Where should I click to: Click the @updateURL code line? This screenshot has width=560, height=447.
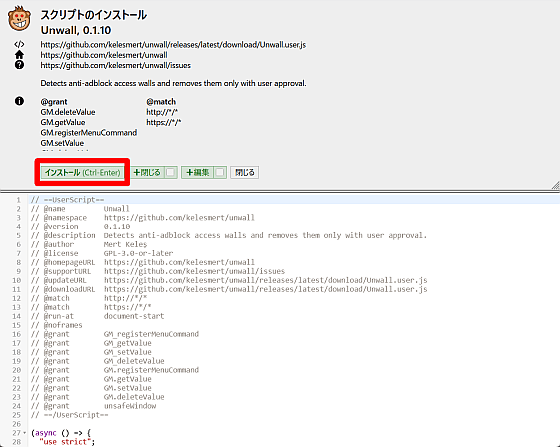point(229,280)
